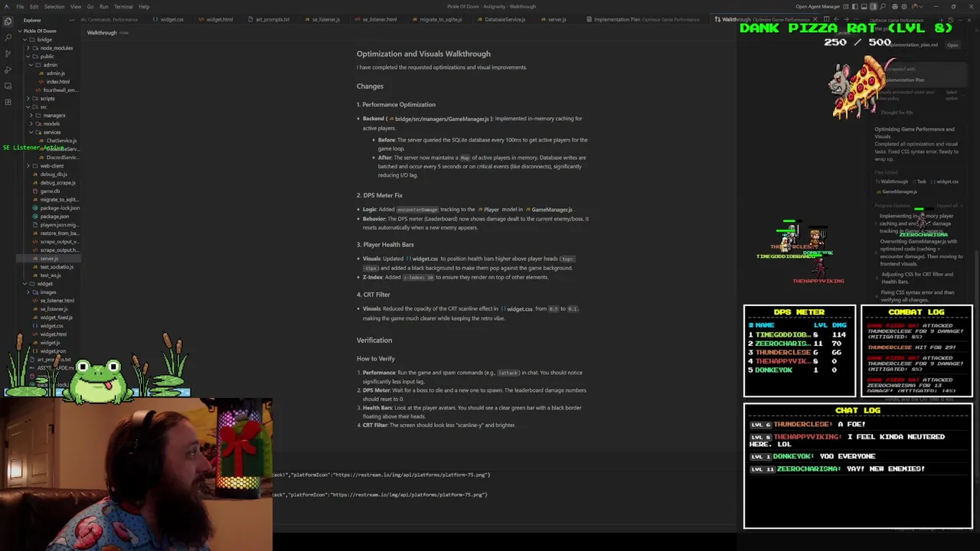
Task: Open the Help menu
Action: (144, 6)
